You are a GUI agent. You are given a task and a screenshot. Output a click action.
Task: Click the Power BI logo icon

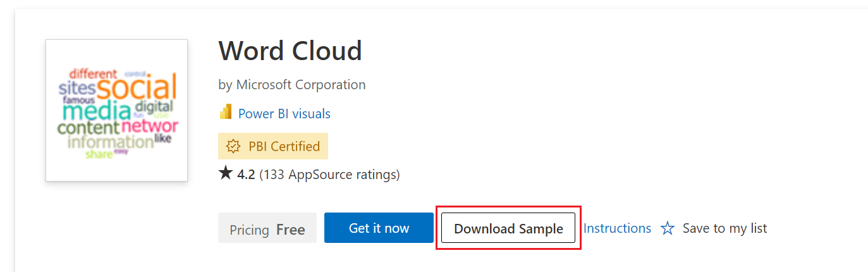pos(226,113)
